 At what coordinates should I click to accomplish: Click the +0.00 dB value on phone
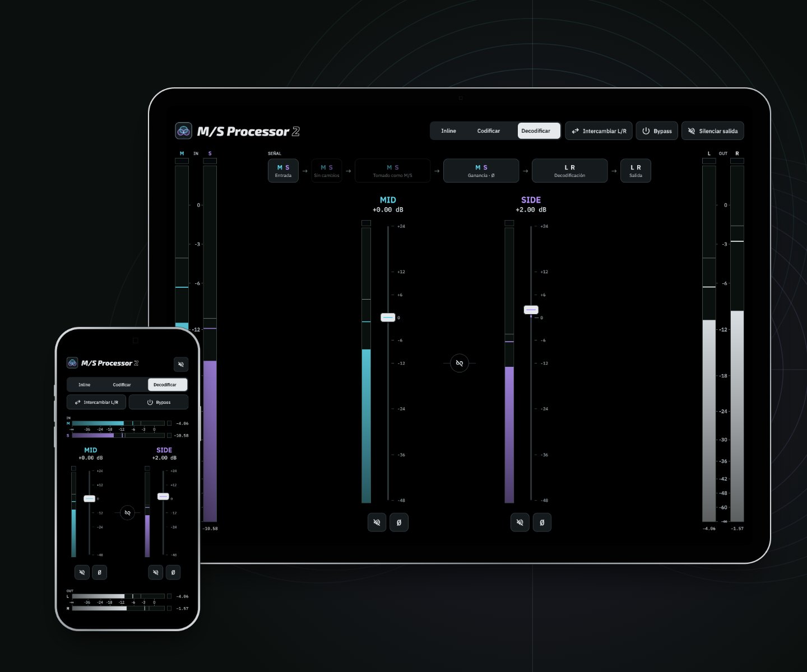90,458
